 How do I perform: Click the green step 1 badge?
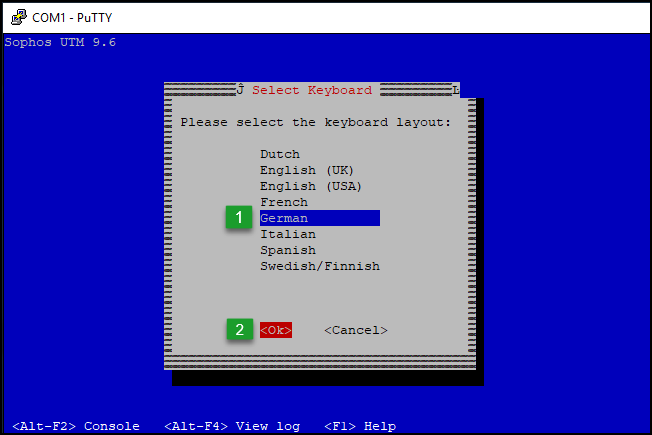click(238, 218)
